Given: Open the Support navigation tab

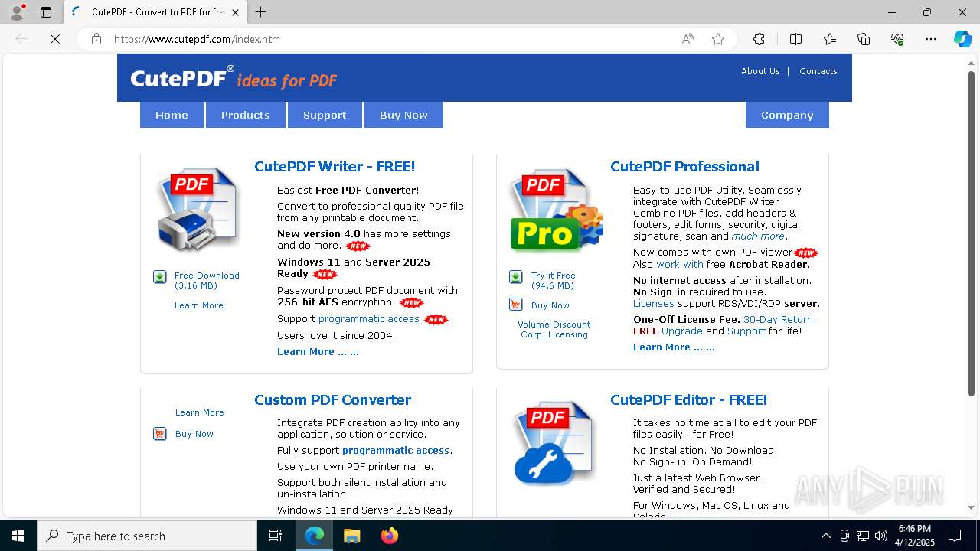Looking at the screenshot, I should click(325, 115).
